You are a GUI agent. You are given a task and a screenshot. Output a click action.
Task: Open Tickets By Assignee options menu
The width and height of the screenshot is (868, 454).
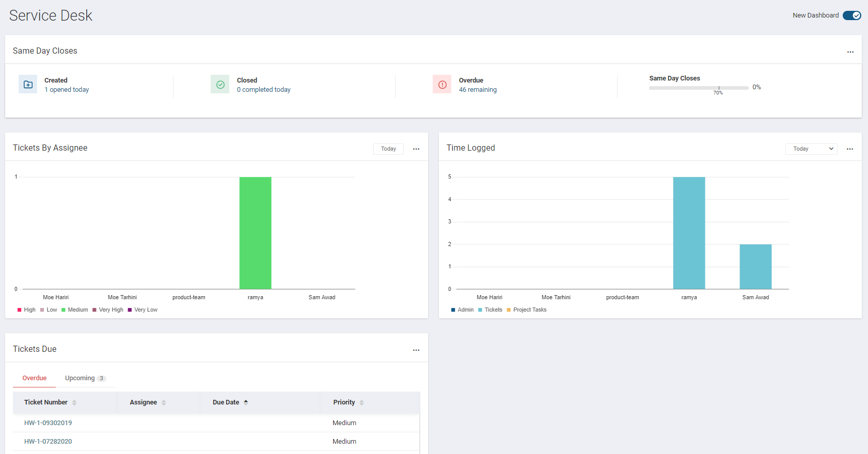click(x=416, y=149)
